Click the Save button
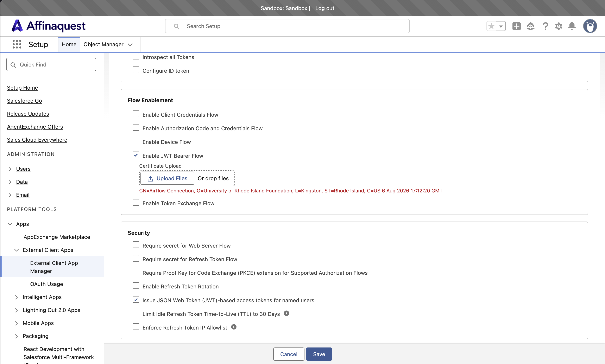This screenshot has height=364, width=605. (319, 354)
